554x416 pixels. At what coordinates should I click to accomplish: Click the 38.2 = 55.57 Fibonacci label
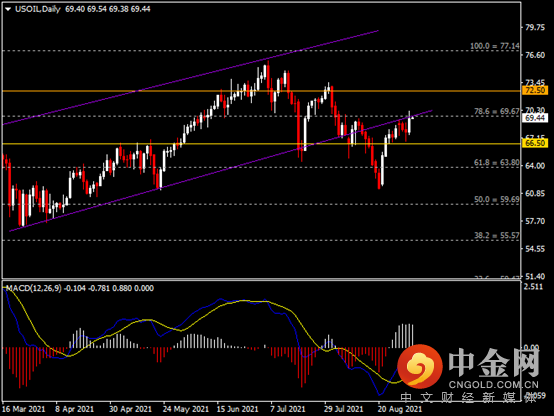[x=497, y=235]
